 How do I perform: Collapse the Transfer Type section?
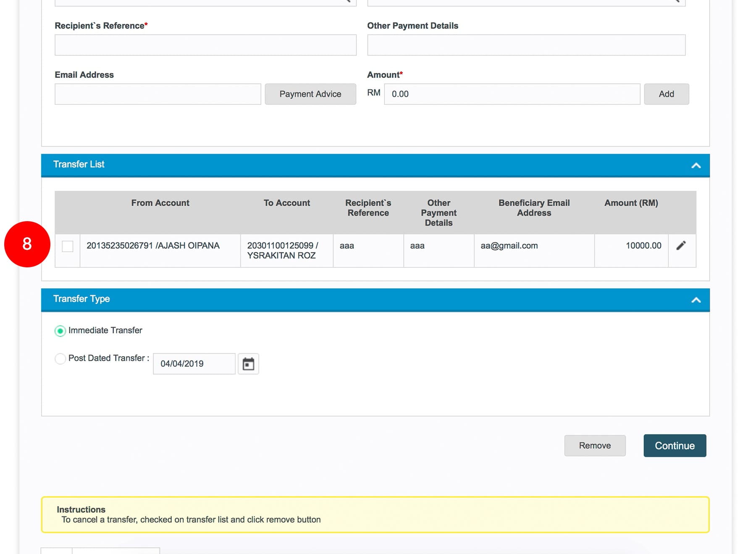pos(696,300)
